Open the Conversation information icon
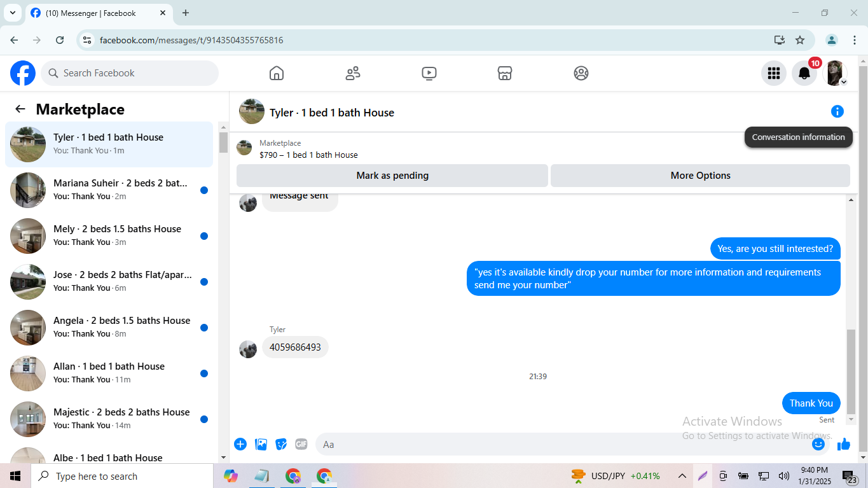Image resolution: width=868 pixels, height=488 pixels. [837, 111]
